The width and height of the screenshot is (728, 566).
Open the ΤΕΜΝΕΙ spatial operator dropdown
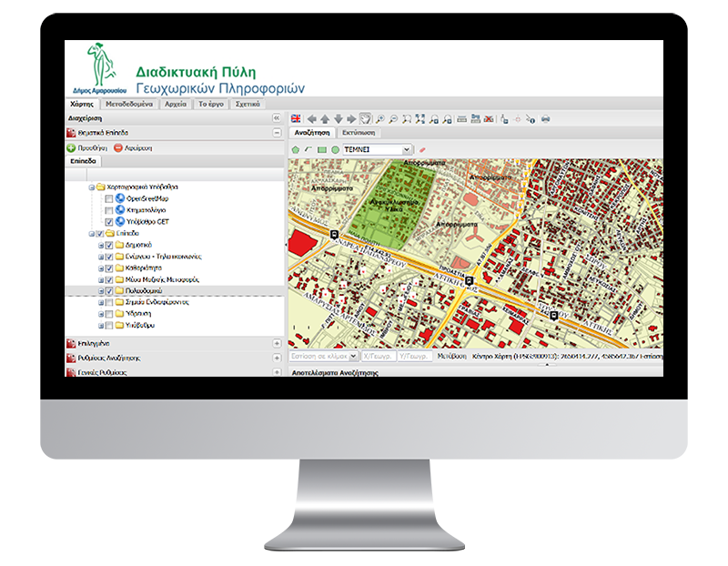pyautogui.click(x=406, y=149)
